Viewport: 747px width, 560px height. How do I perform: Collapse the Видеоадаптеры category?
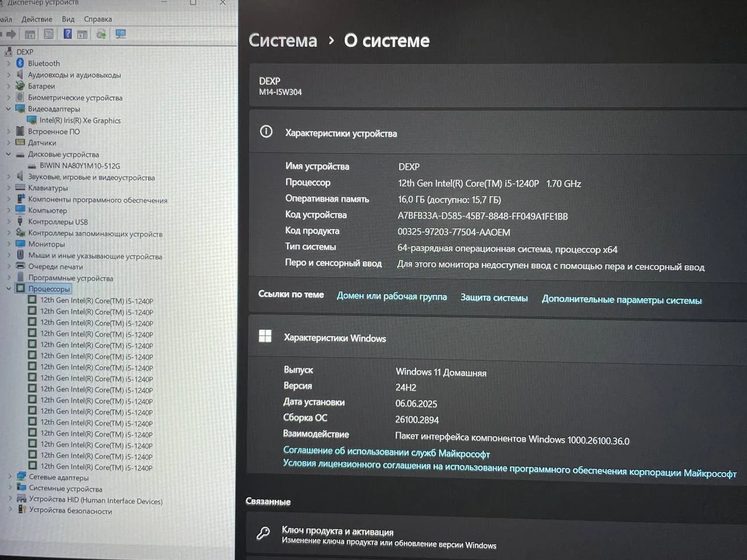pos(8,108)
